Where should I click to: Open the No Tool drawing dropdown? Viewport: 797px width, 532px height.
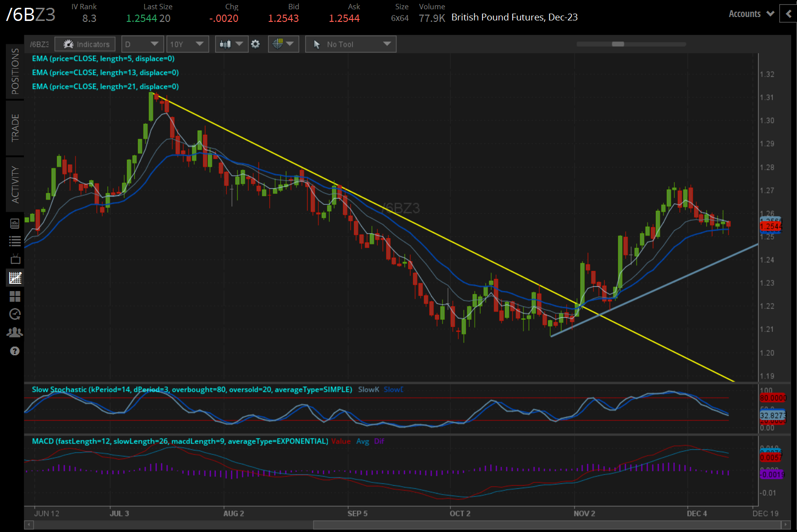pos(351,44)
